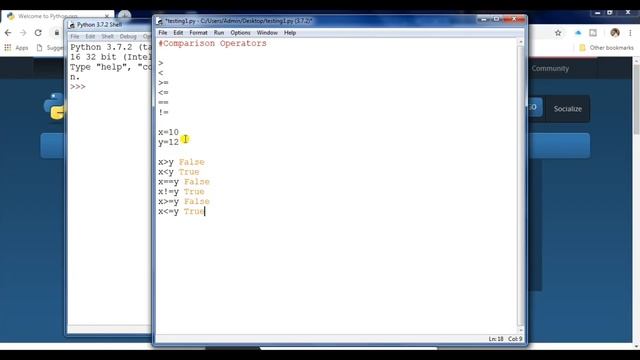
Task: Click the scroll up arrow in editor
Action: click(521, 42)
